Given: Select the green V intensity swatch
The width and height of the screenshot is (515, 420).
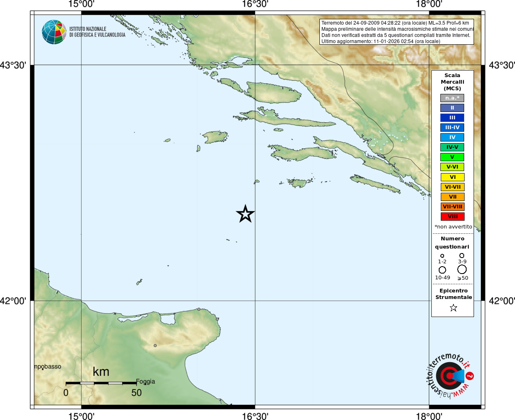Looking at the screenshot, I should point(452,157).
